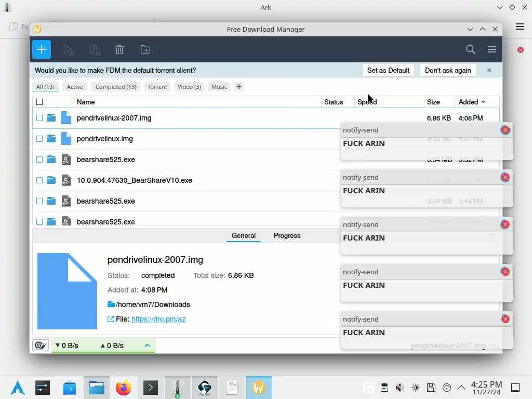Close the topmost notify-send notification
This screenshot has height=399, width=532.
point(505,130)
